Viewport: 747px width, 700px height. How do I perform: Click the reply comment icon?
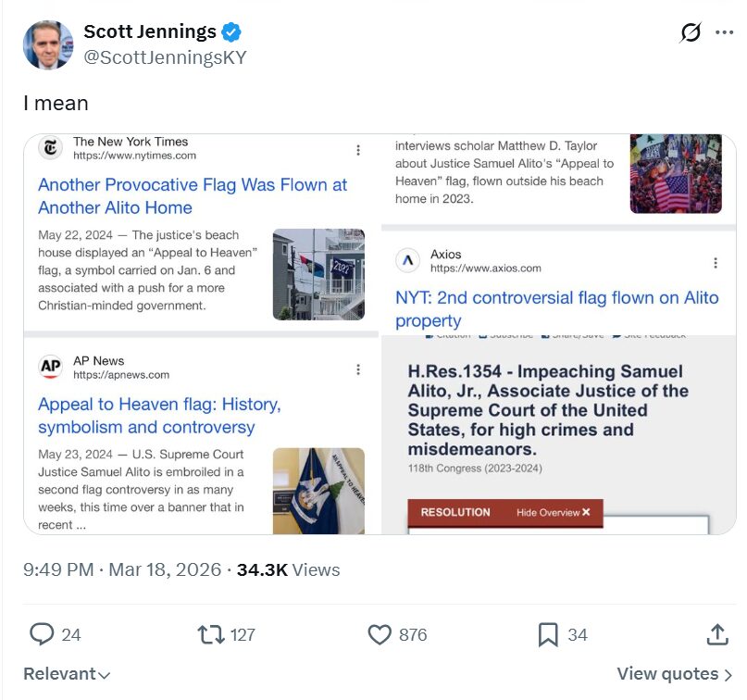point(42,634)
